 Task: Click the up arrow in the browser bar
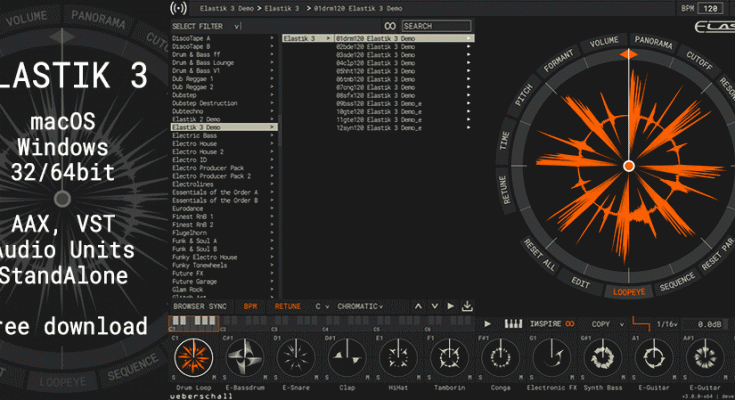click(421, 306)
